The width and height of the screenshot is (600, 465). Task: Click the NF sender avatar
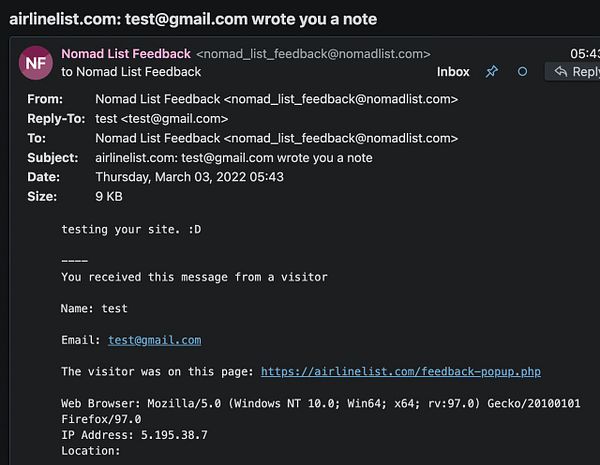(36, 63)
